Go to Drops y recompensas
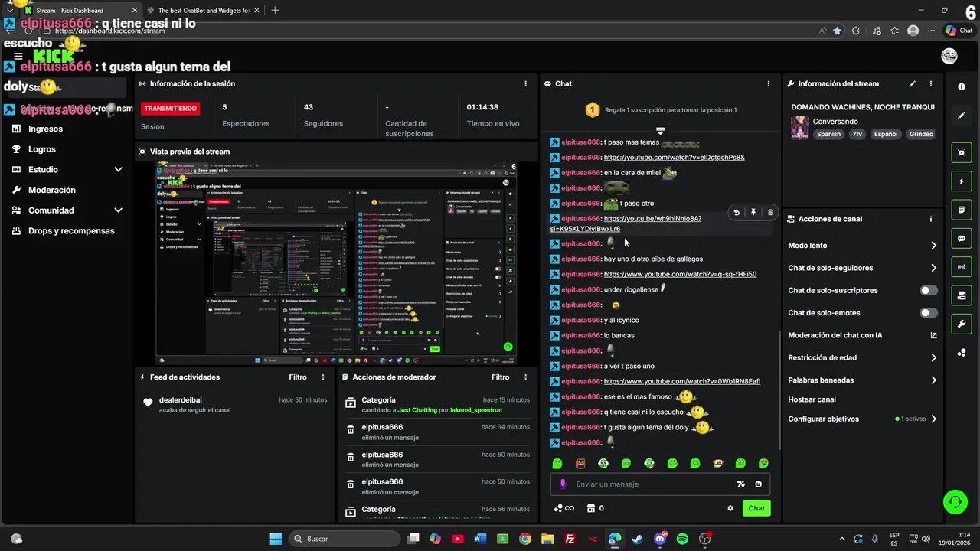 tap(70, 231)
